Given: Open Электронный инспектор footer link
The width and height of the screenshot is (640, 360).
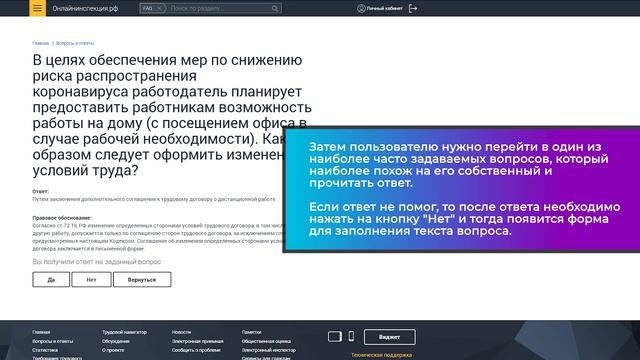Looking at the screenshot, I should pyautogui.click(x=269, y=350).
